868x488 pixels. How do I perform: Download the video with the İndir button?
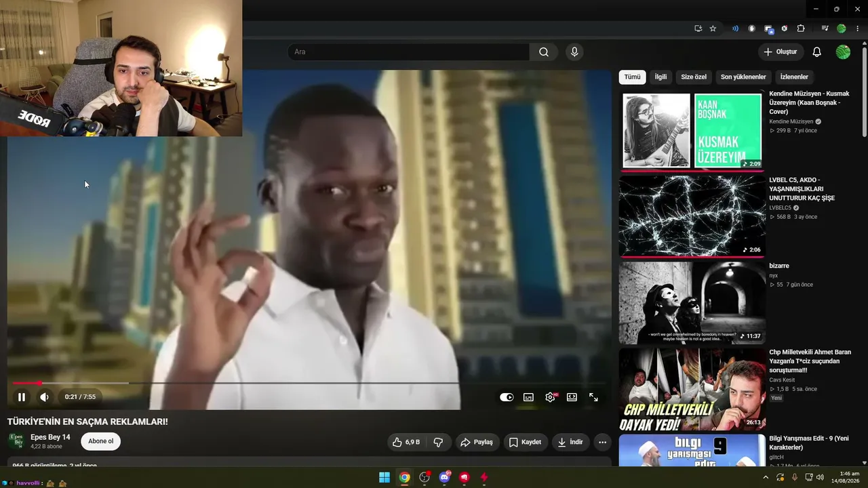coord(570,442)
